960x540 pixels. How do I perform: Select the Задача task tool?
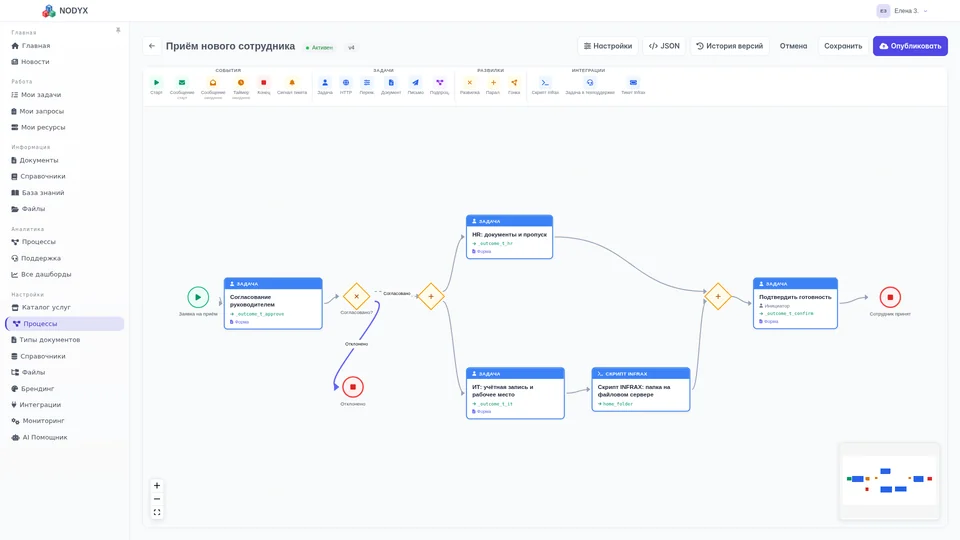pyautogui.click(x=324, y=86)
